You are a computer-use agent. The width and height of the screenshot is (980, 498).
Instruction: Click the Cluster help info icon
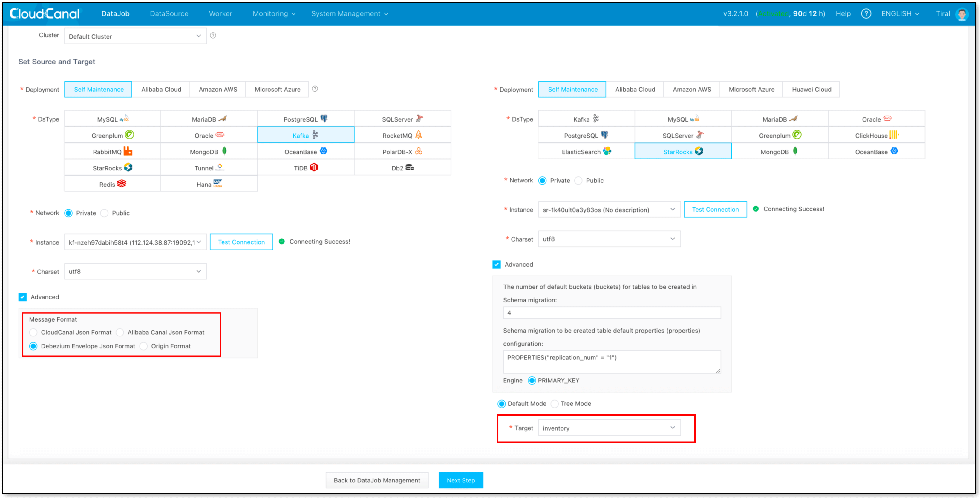[x=213, y=35]
